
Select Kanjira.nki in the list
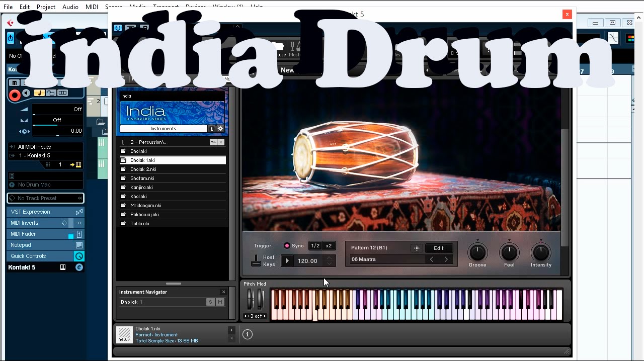click(173, 188)
